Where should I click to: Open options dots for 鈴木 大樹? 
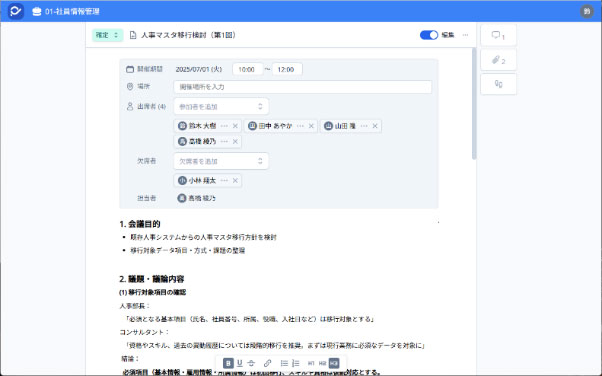click(x=224, y=126)
